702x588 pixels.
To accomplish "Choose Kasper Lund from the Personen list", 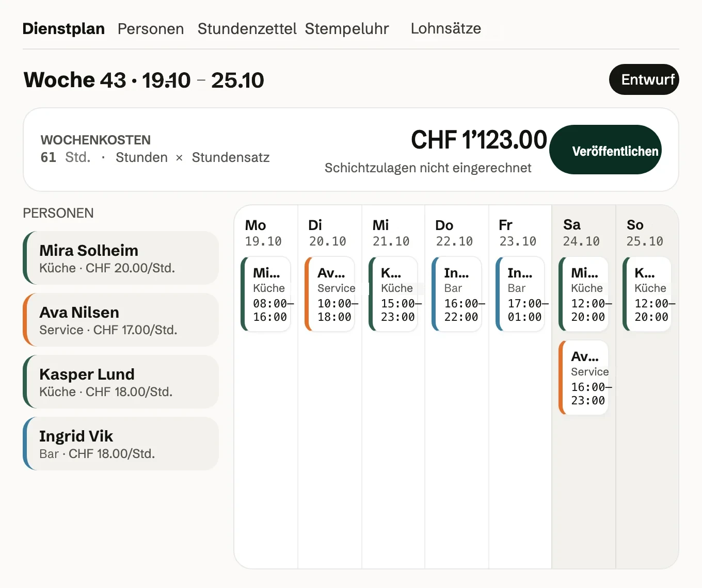I will (121, 382).
